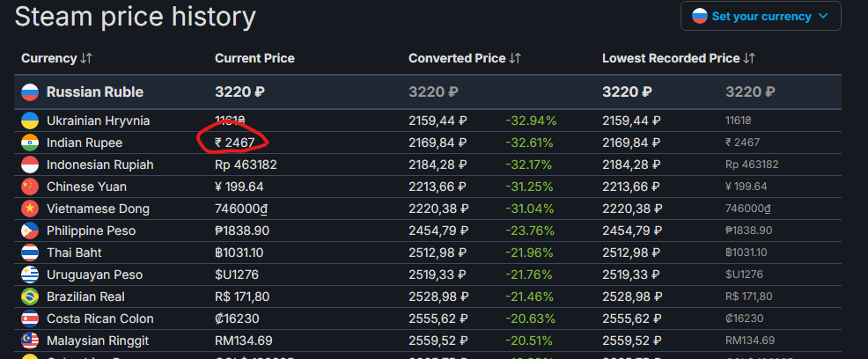
Task: Click the ₡16230 current price
Action: pos(237,319)
